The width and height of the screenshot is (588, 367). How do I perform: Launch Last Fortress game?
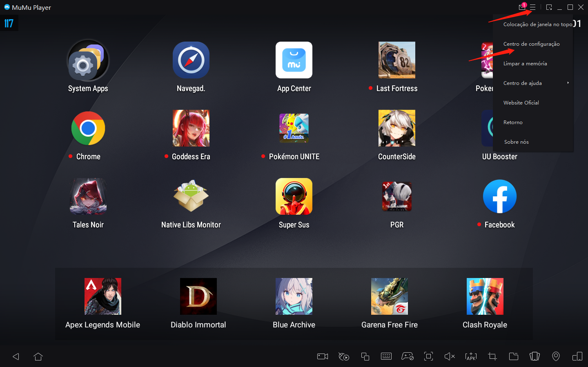point(397,60)
